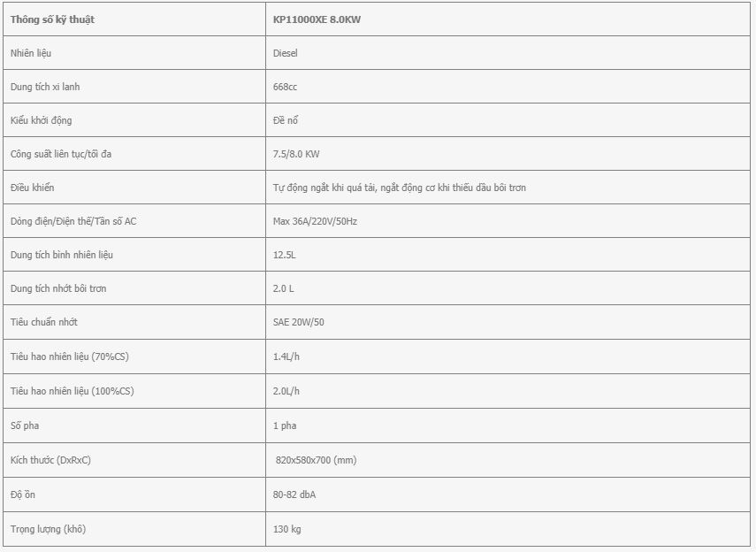
Task: Click the '7.5/8.0 KW' power value
Action: point(296,154)
